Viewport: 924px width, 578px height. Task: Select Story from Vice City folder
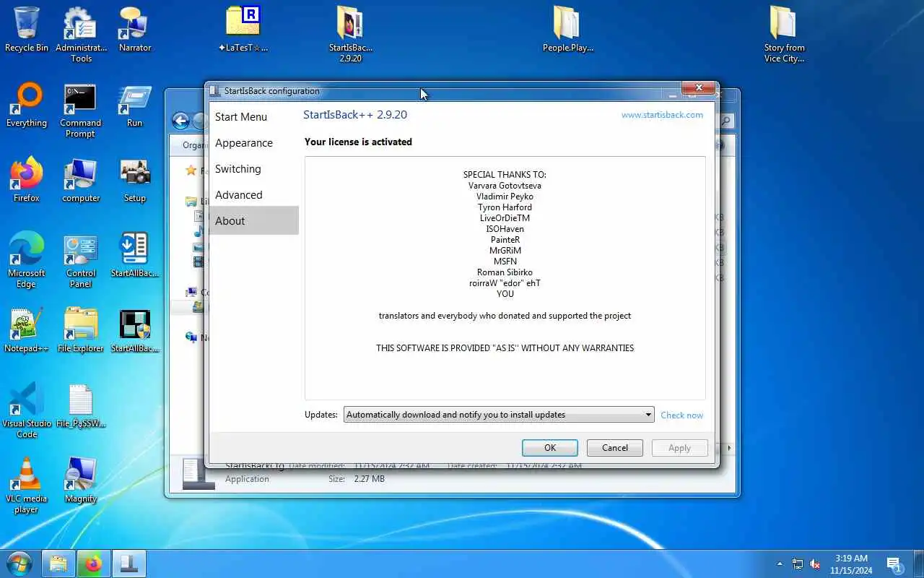[784, 34]
